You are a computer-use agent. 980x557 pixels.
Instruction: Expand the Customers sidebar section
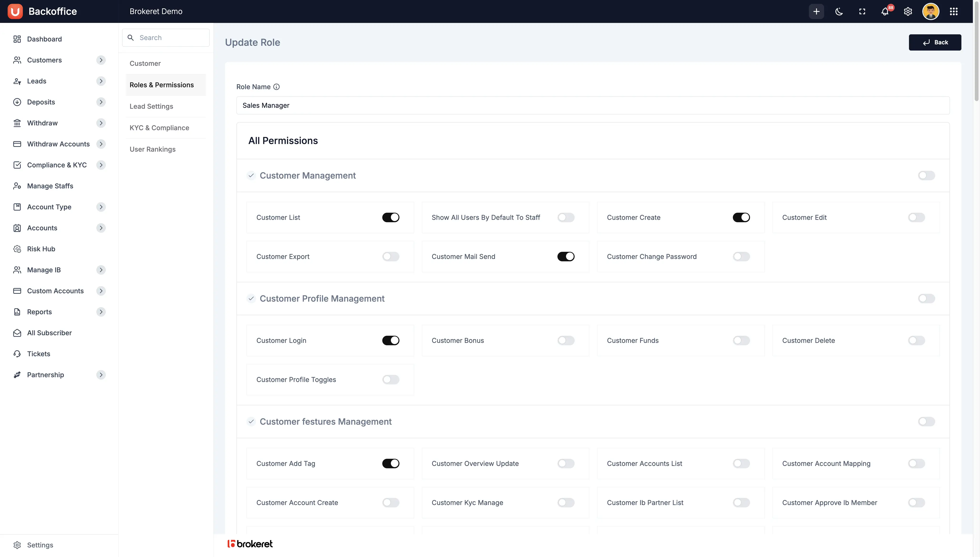click(x=101, y=60)
